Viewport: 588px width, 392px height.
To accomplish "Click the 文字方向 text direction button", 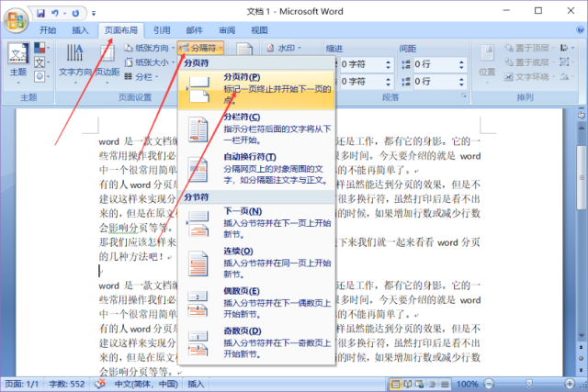I will coord(75,62).
